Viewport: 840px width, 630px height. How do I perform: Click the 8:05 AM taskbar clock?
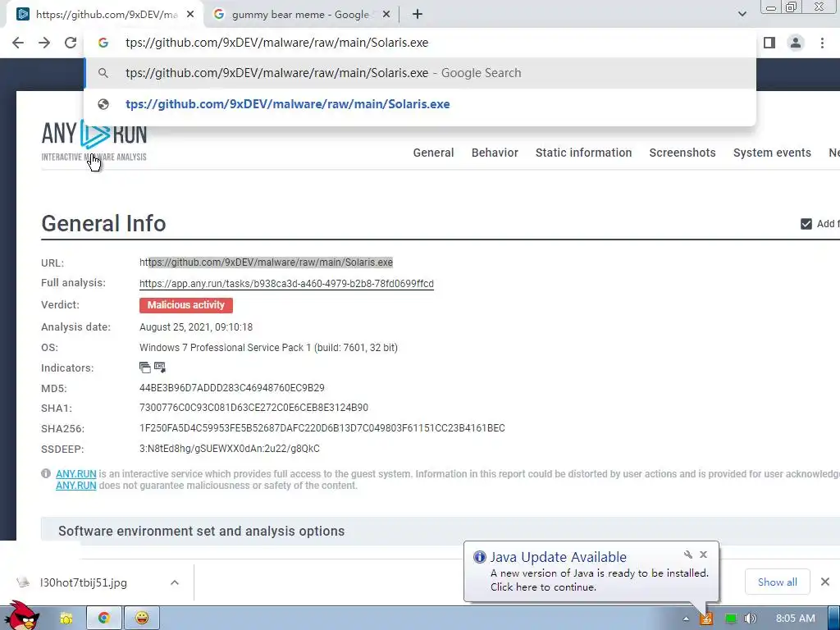(795, 619)
